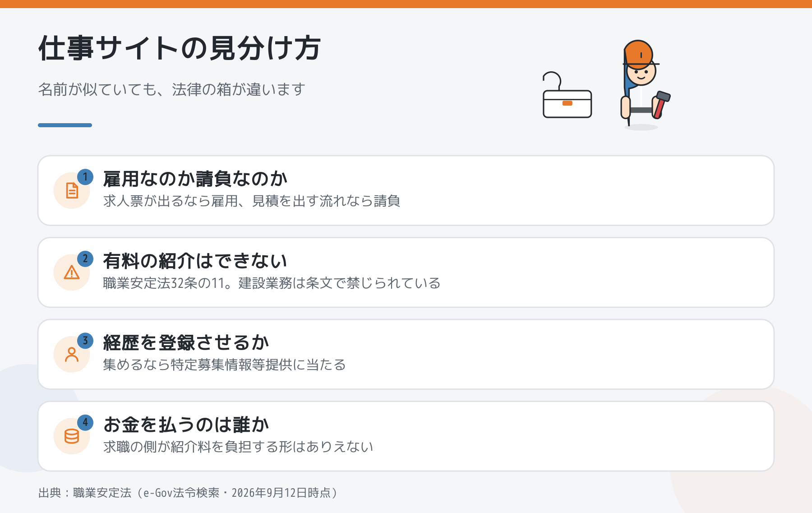Click the text 求人票が出るなら雇用、見積を出す流れなら請負
This screenshot has height=513, width=812.
pyautogui.click(x=252, y=201)
